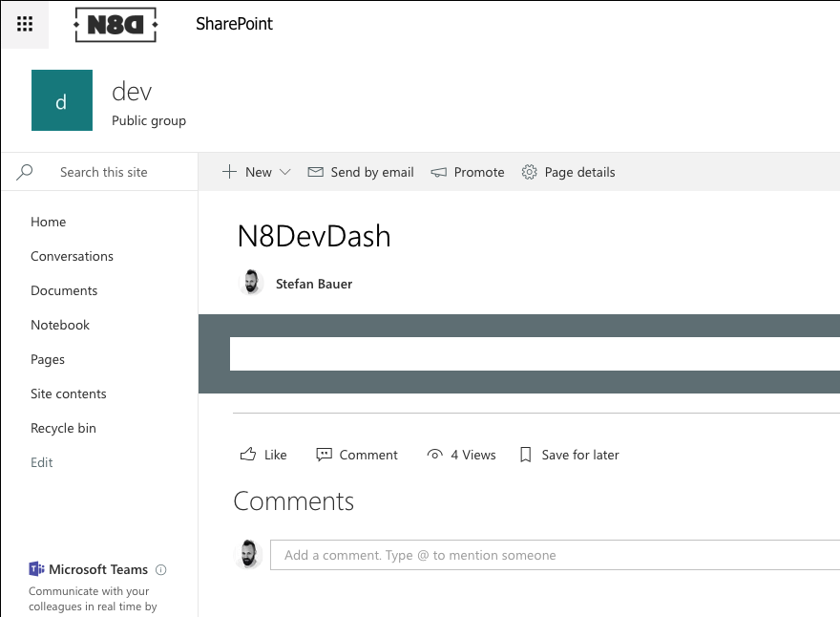Click the Edit navigation link
The height and width of the screenshot is (617, 840).
coord(42,462)
